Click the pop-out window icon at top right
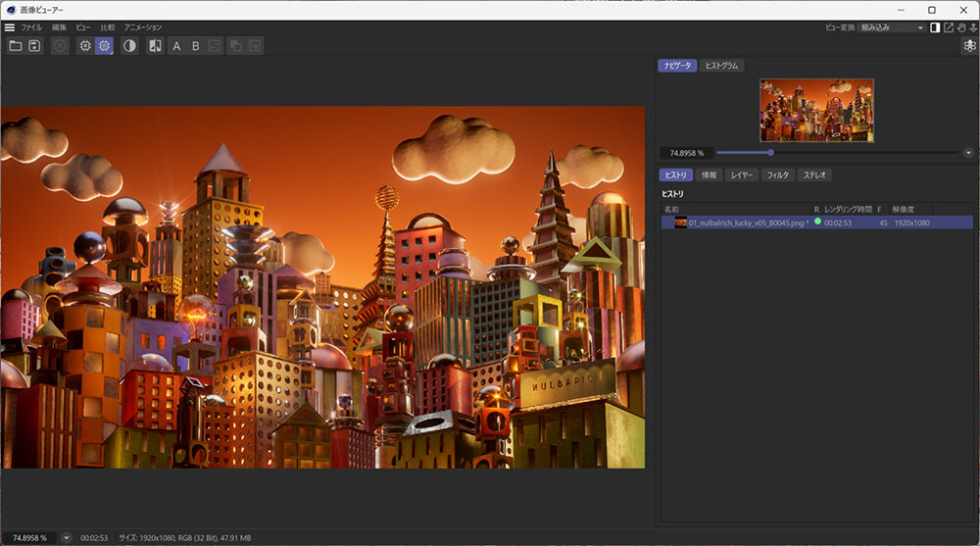 pyautogui.click(x=948, y=27)
